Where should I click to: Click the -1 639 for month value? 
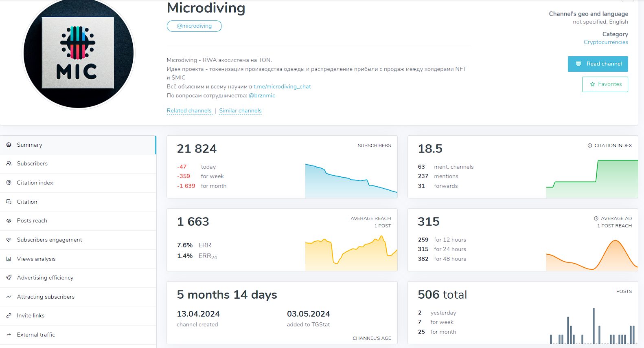(x=186, y=186)
